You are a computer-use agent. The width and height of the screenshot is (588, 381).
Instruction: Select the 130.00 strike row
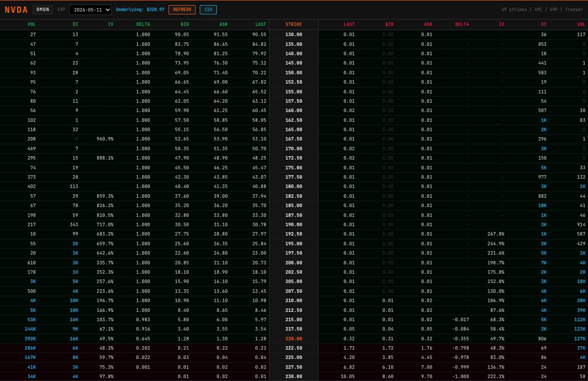coord(294,35)
